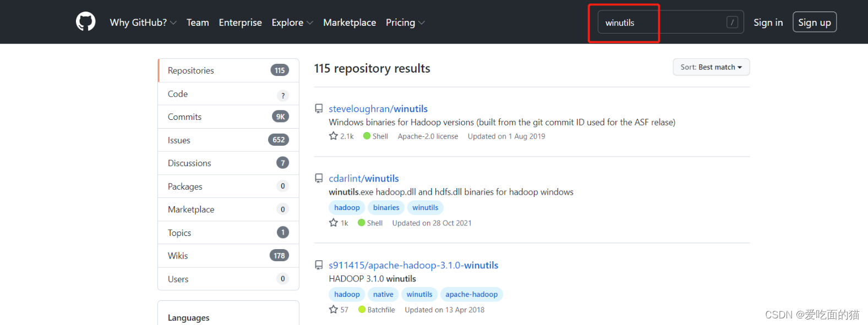Select the Packages results filter

(x=228, y=186)
